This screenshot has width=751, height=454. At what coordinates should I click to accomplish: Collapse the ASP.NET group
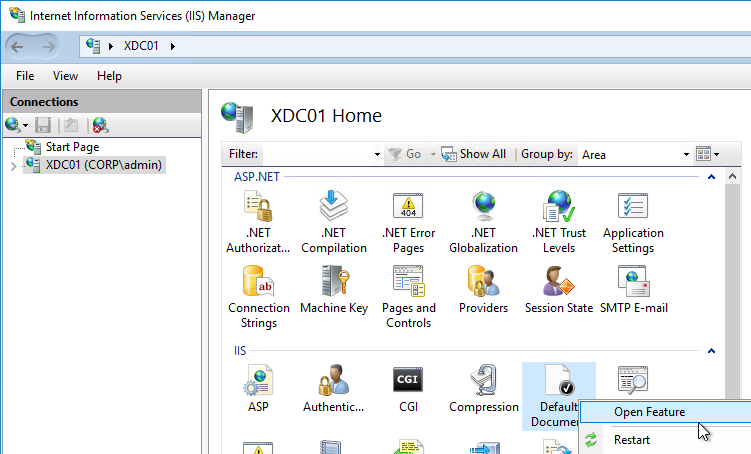711,177
